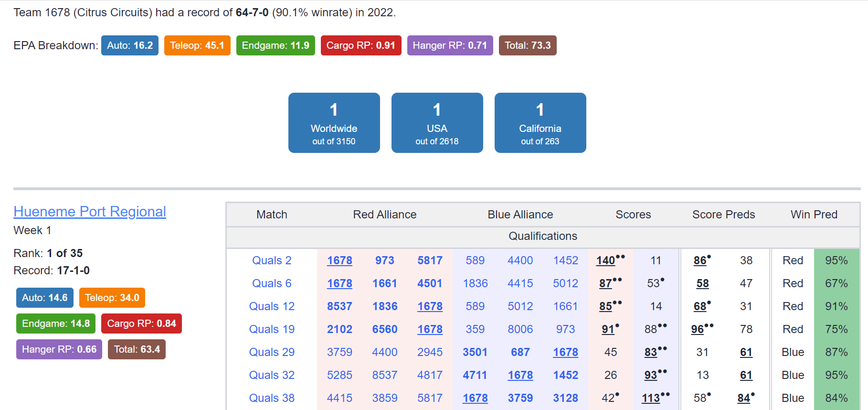Click team 6560 in the Quals 19 row
This screenshot has height=410, width=868.
(385, 329)
